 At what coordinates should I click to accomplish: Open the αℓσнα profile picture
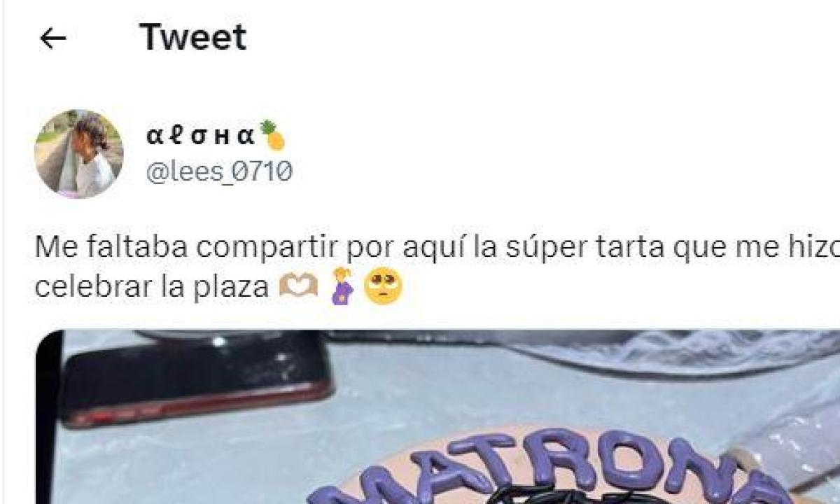point(78,154)
